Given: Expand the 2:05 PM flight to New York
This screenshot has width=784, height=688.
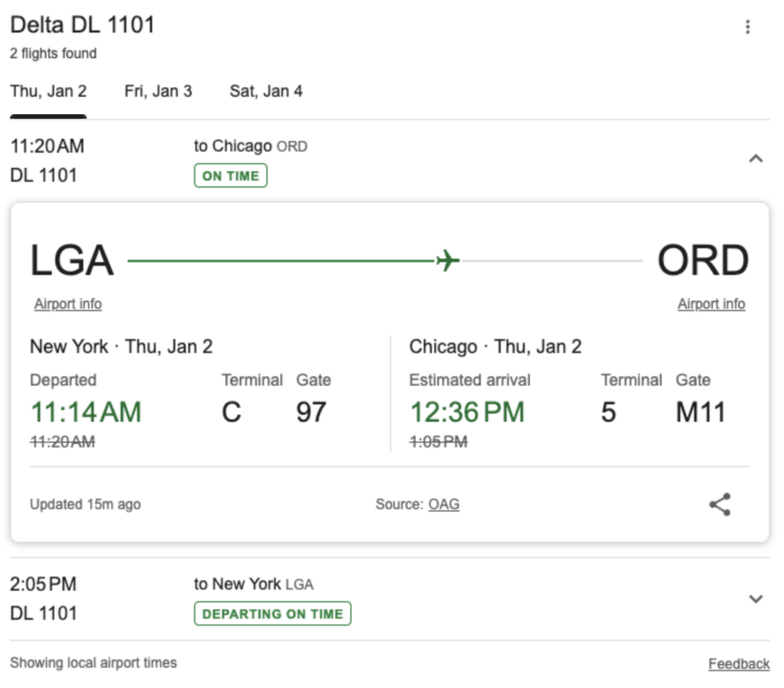Looking at the screenshot, I should pos(756,598).
